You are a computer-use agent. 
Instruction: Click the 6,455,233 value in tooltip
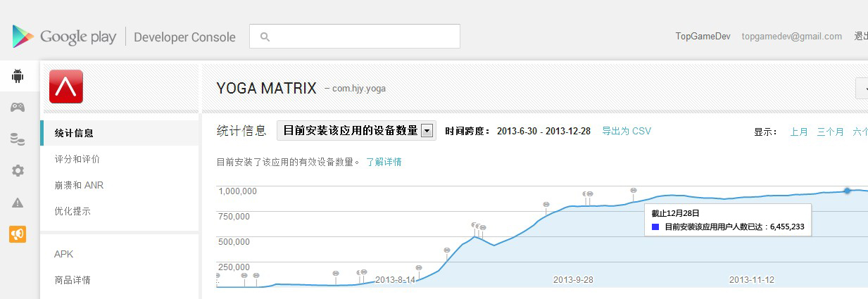click(x=787, y=227)
